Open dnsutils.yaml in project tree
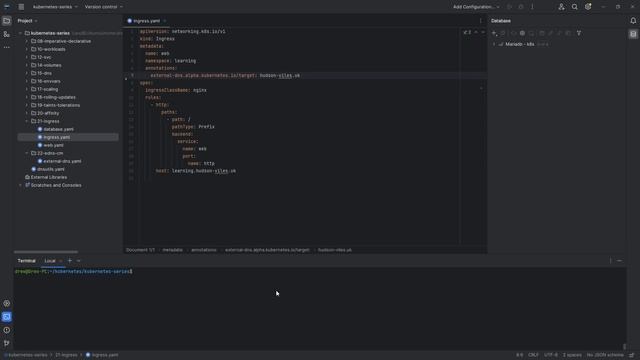The width and height of the screenshot is (640, 360). tap(51, 169)
